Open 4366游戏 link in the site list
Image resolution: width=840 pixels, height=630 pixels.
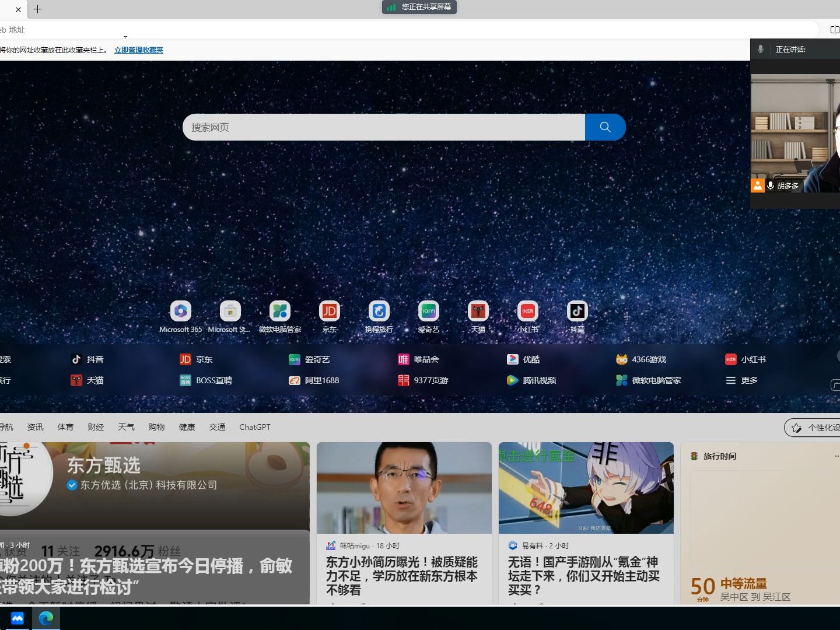point(641,359)
